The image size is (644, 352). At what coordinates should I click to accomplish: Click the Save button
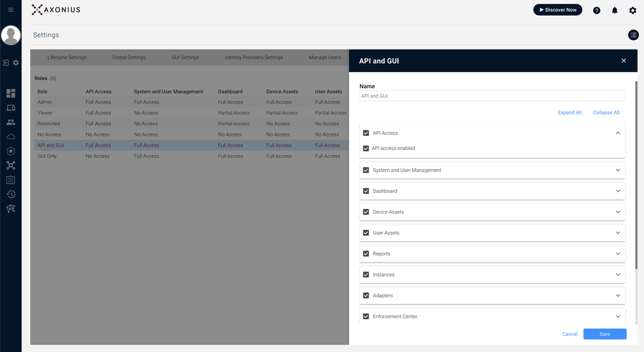pos(605,334)
